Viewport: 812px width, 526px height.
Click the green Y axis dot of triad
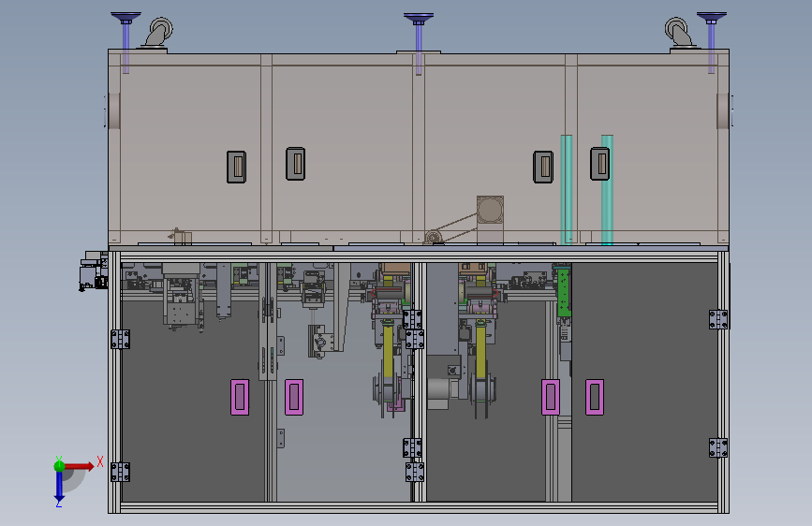tap(60, 466)
